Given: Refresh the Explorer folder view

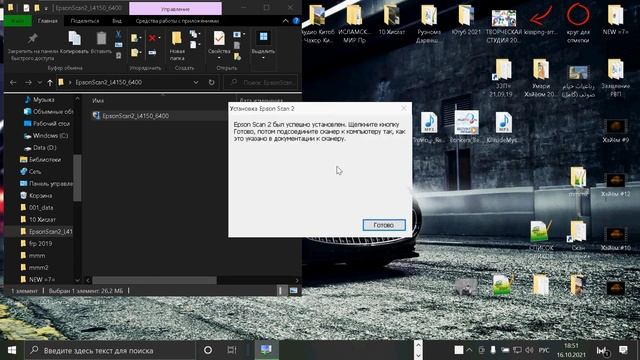Looking at the screenshot, I should point(211,82).
